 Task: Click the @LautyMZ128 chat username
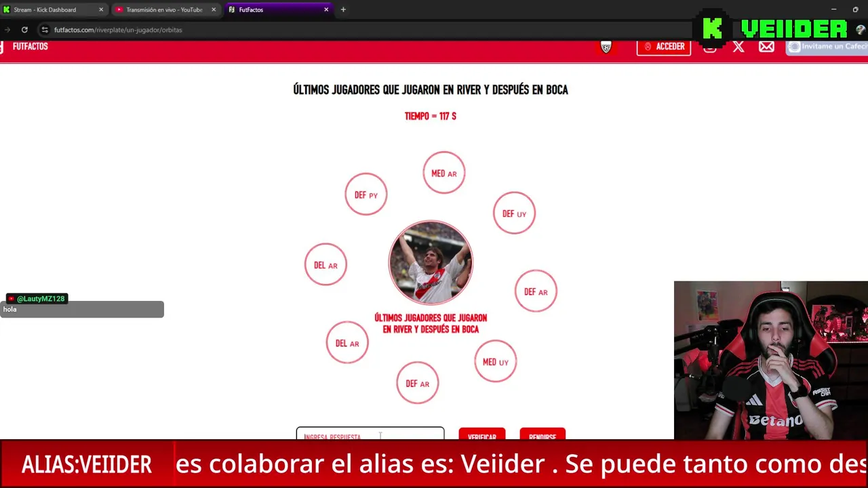pos(37,298)
